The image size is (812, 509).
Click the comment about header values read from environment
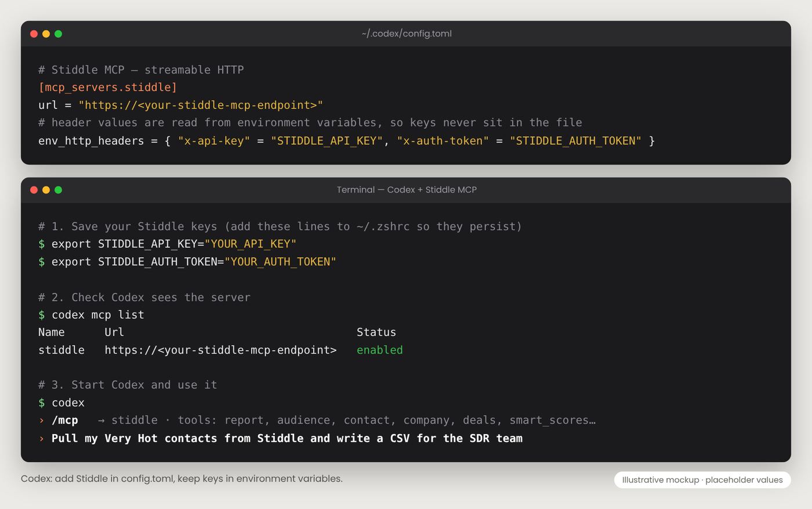pyautogui.click(x=310, y=122)
